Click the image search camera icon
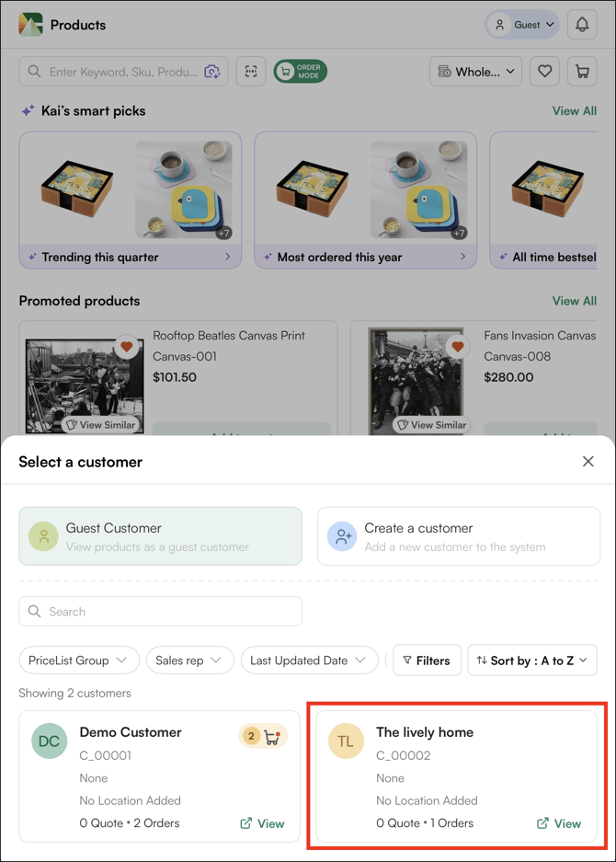This screenshot has height=862, width=616. click(x=212, y=72)
